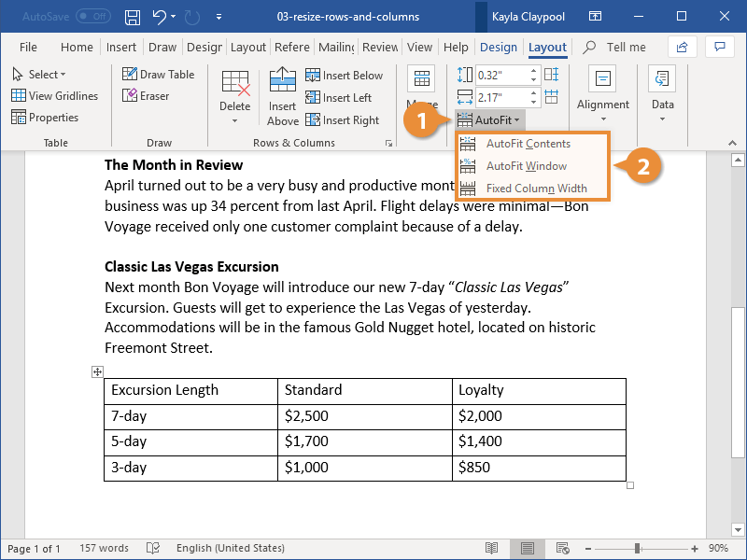The height and width of the screenshot is (560, 747).
Task: Choose AutoFit Window from the menu
Action: [x=529, y=166]
